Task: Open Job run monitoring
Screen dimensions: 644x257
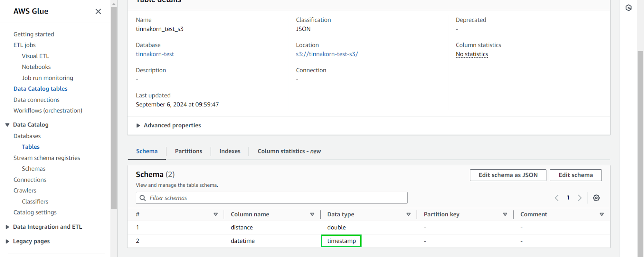Action: click(x=47, y=78)
